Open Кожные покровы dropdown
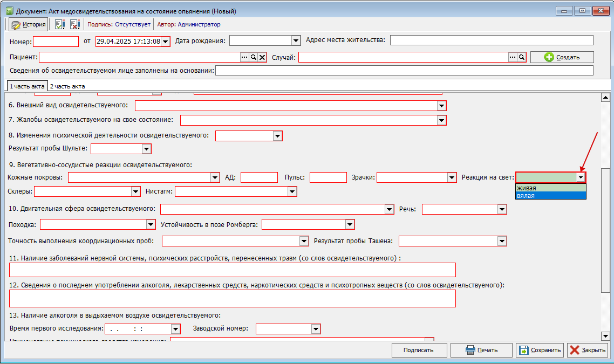The image size is (614, 364). 215,178
